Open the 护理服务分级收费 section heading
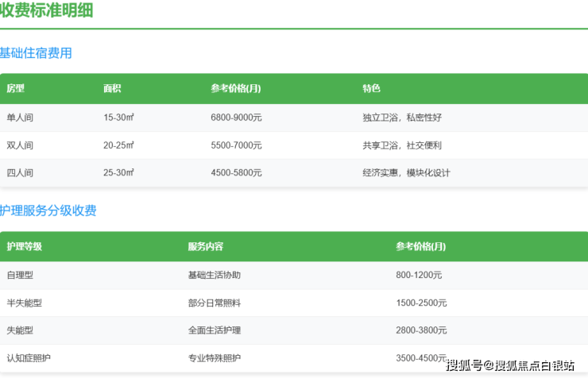The height and width of the screenshot is (378, 588). [x=48, y=210]
